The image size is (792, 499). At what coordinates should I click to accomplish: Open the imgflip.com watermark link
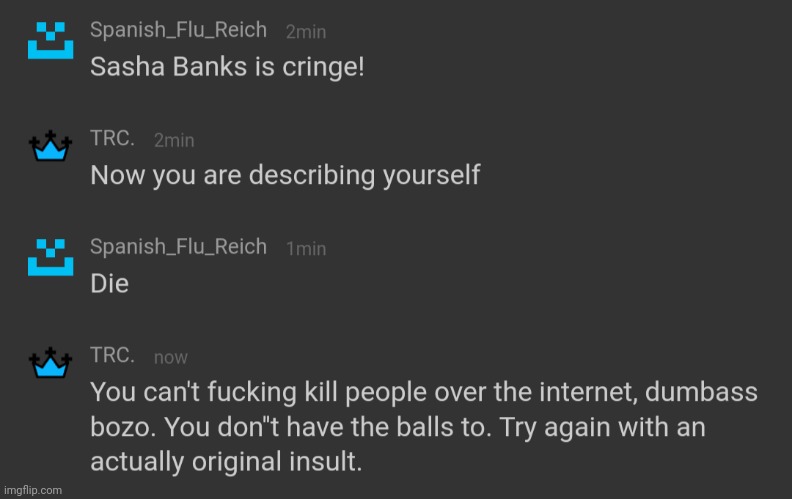(x=33, y=490)
